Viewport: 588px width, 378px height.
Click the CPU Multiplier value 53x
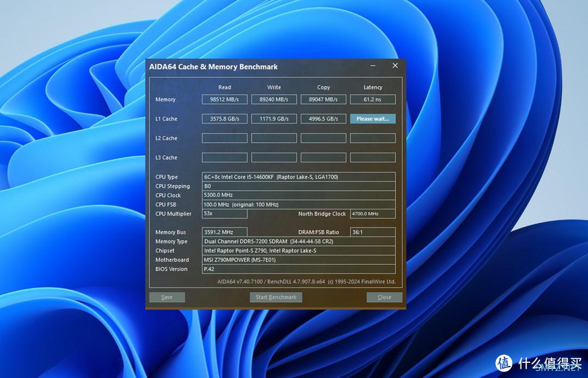225,214
